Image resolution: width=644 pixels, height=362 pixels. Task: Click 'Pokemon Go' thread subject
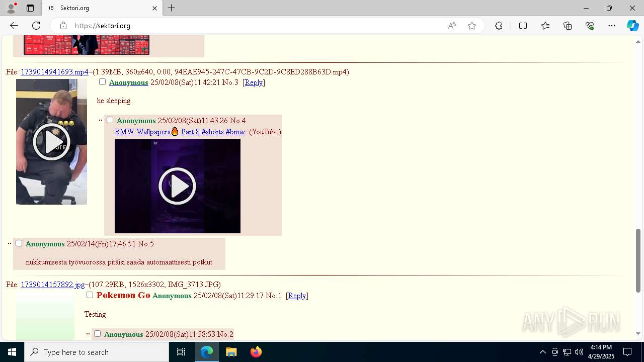click(x=123, y=295)
